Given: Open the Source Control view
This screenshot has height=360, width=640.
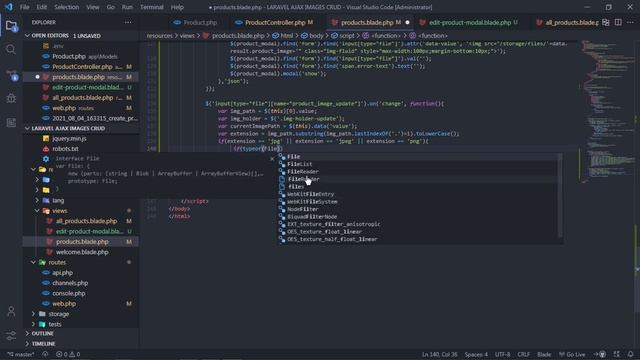Looking at the screenshot, I should tap(11, 75).
